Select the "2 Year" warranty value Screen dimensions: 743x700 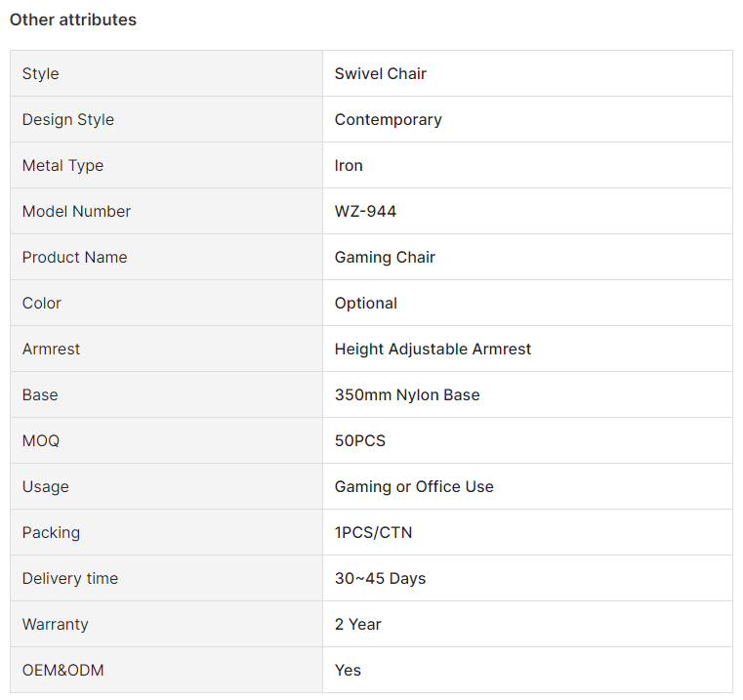[x=357, y=624]
